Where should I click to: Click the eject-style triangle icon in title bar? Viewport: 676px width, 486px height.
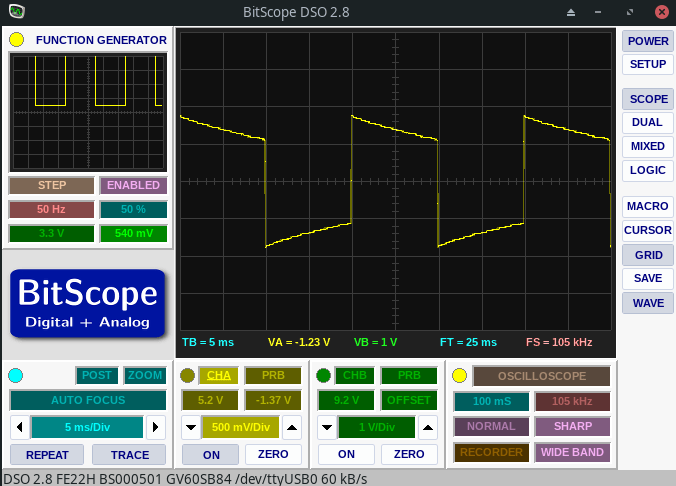click(x=571, y=12)
